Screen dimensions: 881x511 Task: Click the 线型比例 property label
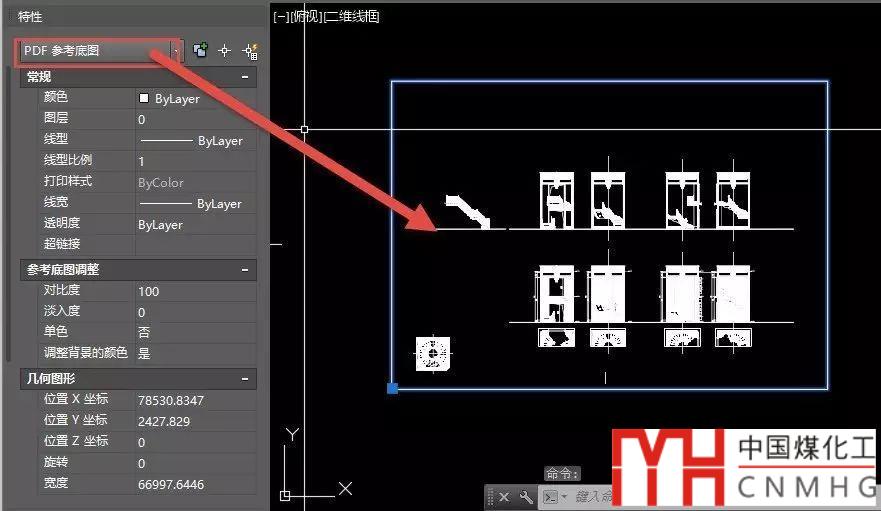pyautogui.click(x=67, y=160)
